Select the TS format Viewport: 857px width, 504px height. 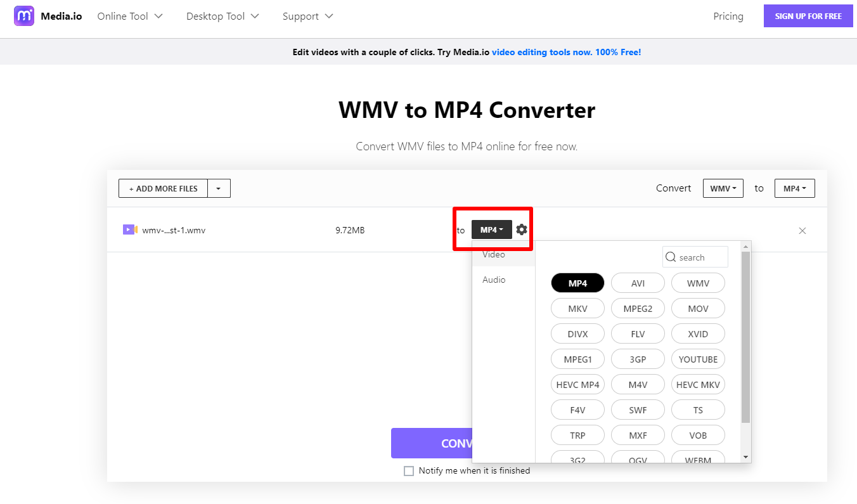pyautogui.click(x=698, y=410)
